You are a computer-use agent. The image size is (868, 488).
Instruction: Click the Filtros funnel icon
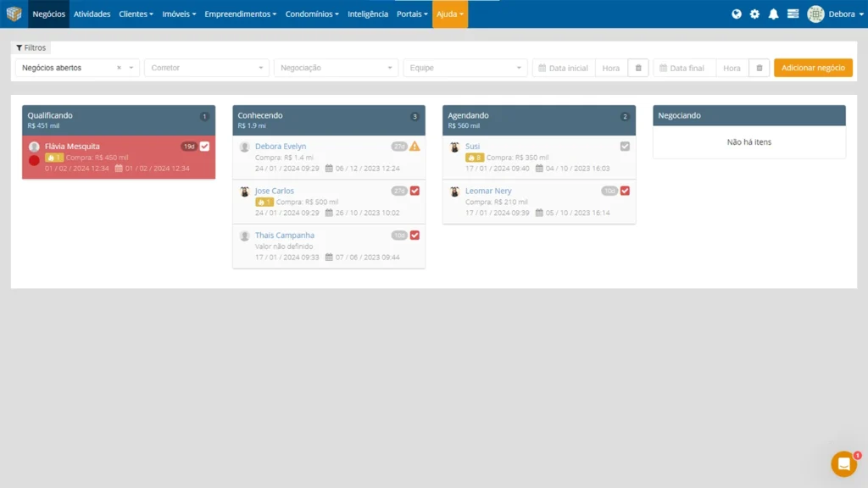click(19, 48)
